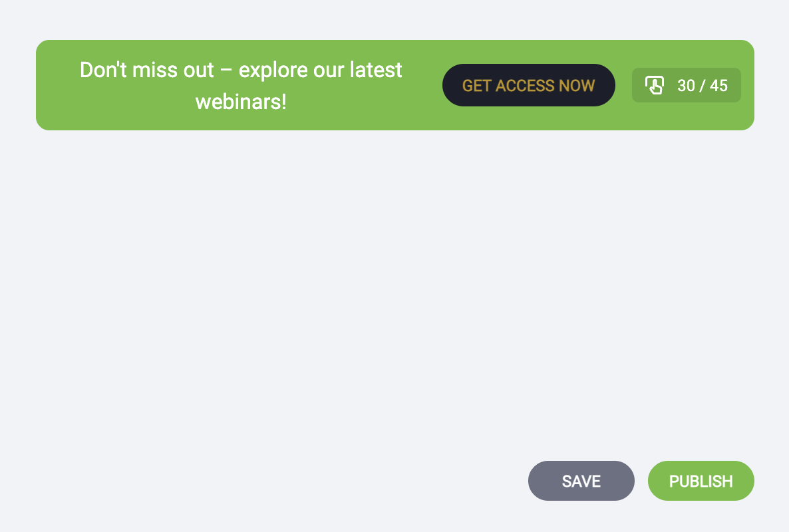The height and width of the screenshot is (532, 789).
Task: Click blank area left of the SAVE button
Action: pos(333,481)
